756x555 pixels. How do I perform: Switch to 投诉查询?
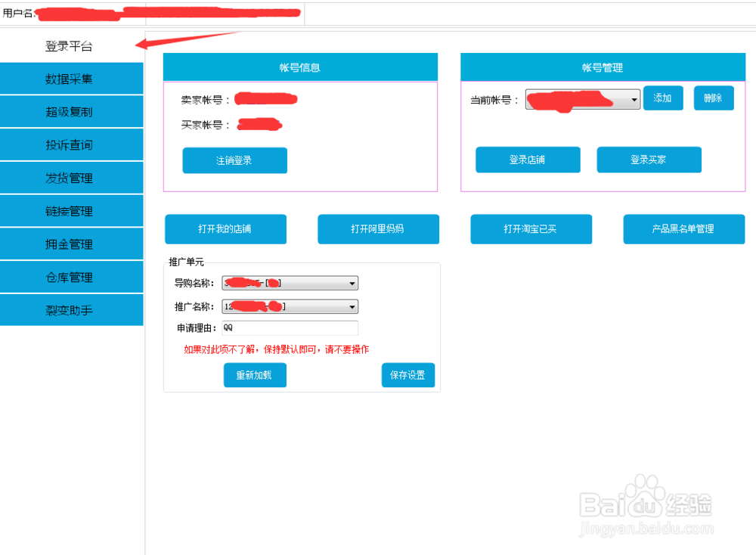tap(72, 144)
